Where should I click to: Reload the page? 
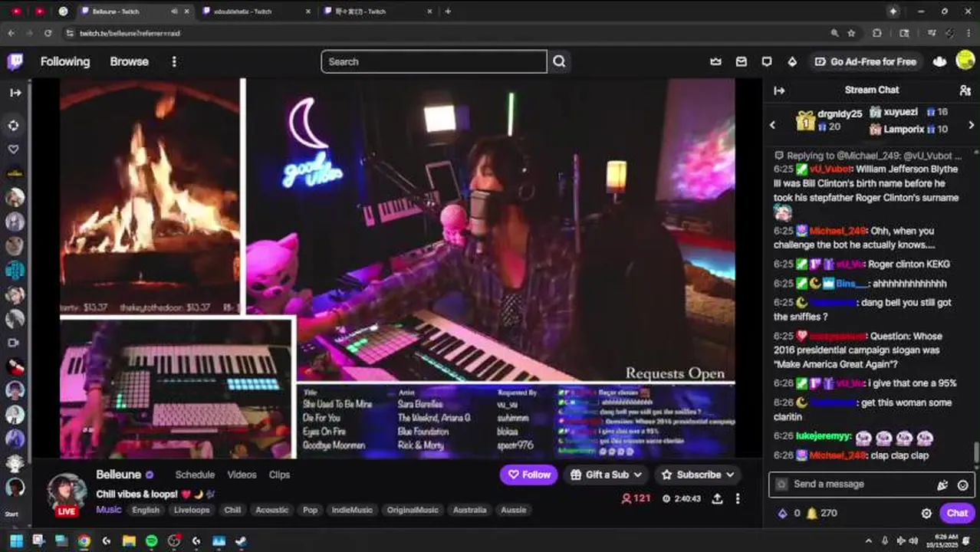tap(48, 33)
